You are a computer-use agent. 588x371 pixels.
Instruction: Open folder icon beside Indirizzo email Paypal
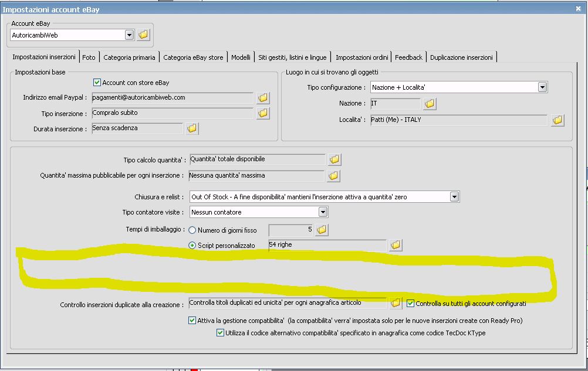[263, 98]
